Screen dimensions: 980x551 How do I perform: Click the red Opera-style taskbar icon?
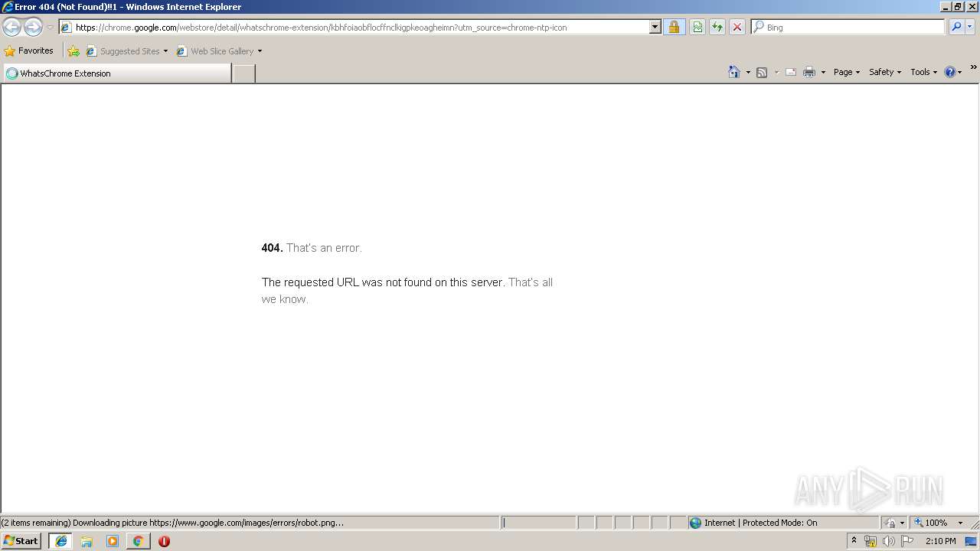pos(164,541)
